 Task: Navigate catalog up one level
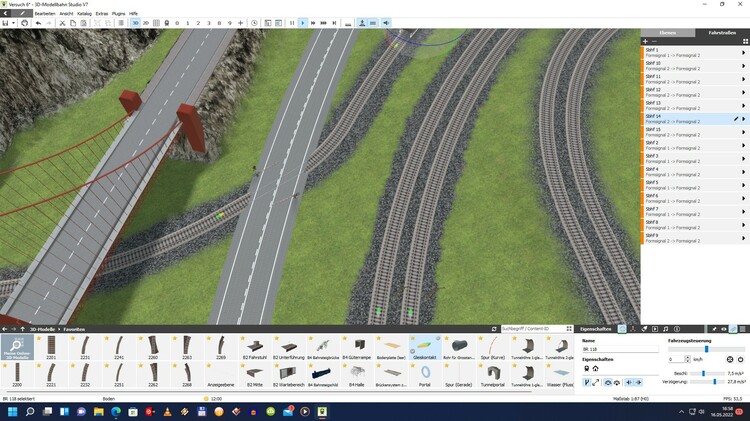tap(22, 329)
